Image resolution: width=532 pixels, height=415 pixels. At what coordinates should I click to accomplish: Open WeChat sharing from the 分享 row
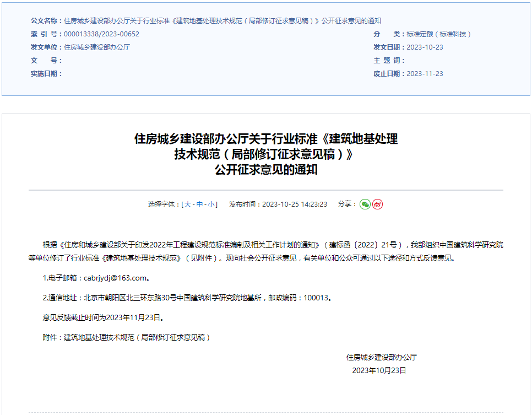point(365,204)
